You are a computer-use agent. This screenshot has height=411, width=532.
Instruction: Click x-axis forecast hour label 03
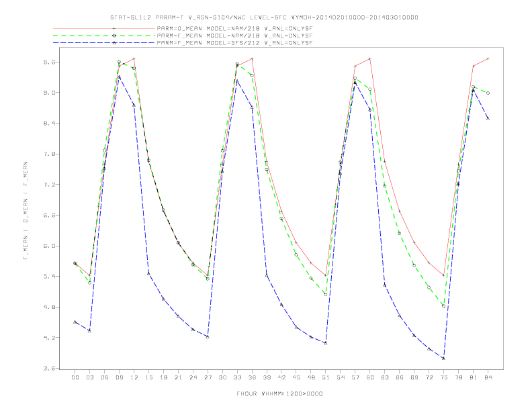tap(89, 377)
